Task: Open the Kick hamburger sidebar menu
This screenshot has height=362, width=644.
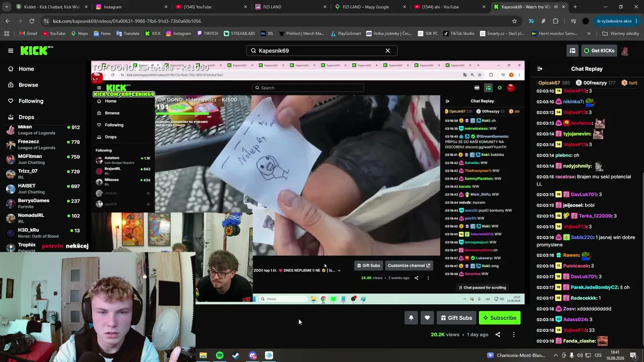Action: 11,50
